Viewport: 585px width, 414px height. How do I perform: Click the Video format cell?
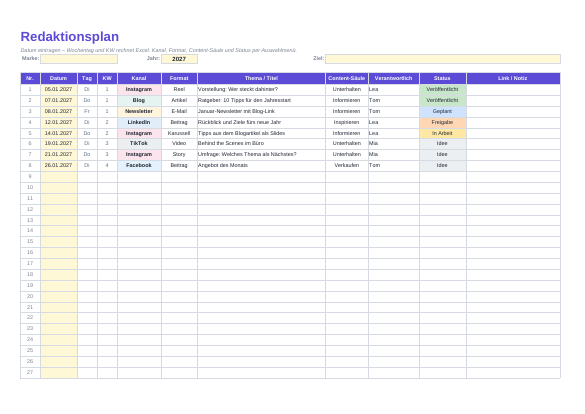(x=179, y=144)
